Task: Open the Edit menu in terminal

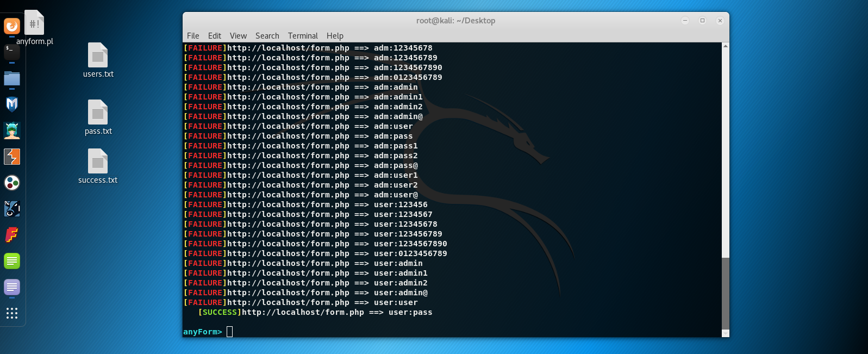Action: click(215, 36)
